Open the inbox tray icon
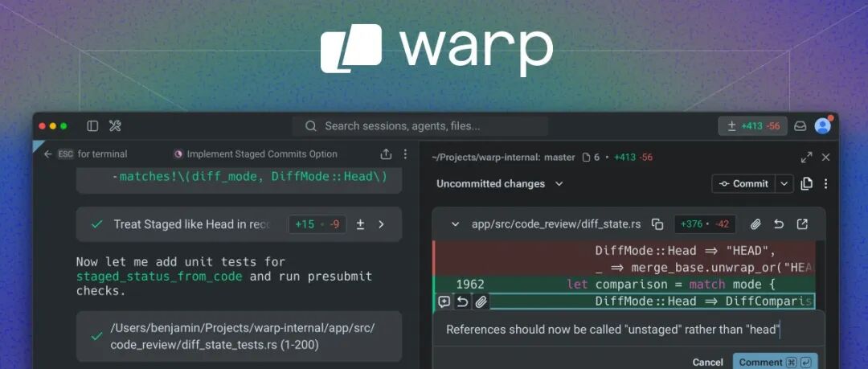 coord(800,126)
